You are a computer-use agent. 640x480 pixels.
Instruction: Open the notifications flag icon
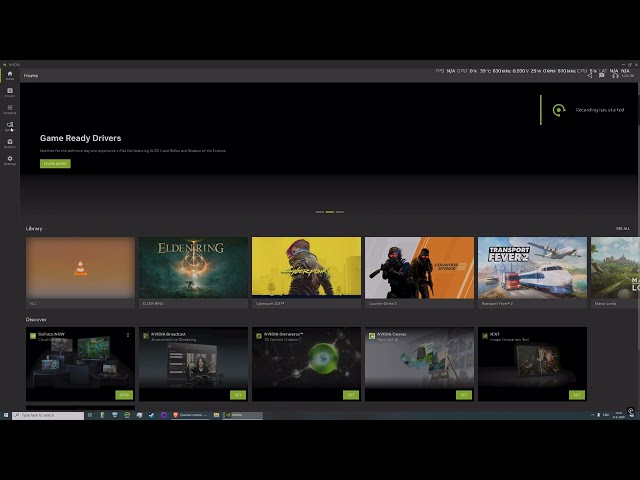coord(602,76)
